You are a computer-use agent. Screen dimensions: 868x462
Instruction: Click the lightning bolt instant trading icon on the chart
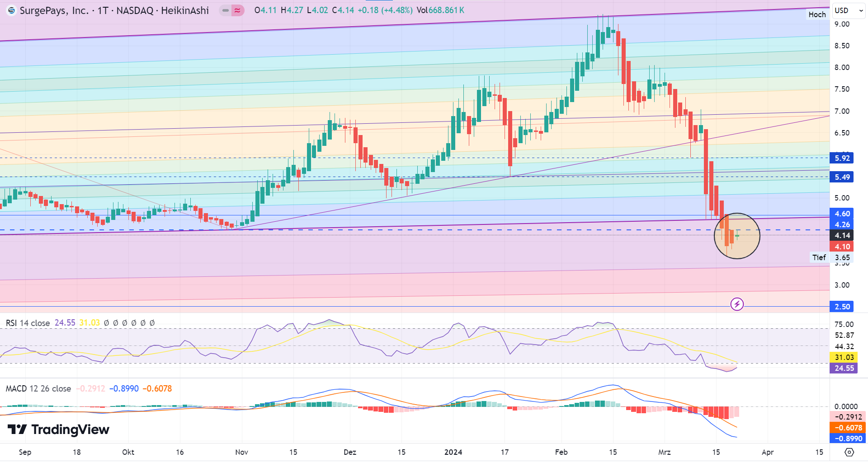737,304
